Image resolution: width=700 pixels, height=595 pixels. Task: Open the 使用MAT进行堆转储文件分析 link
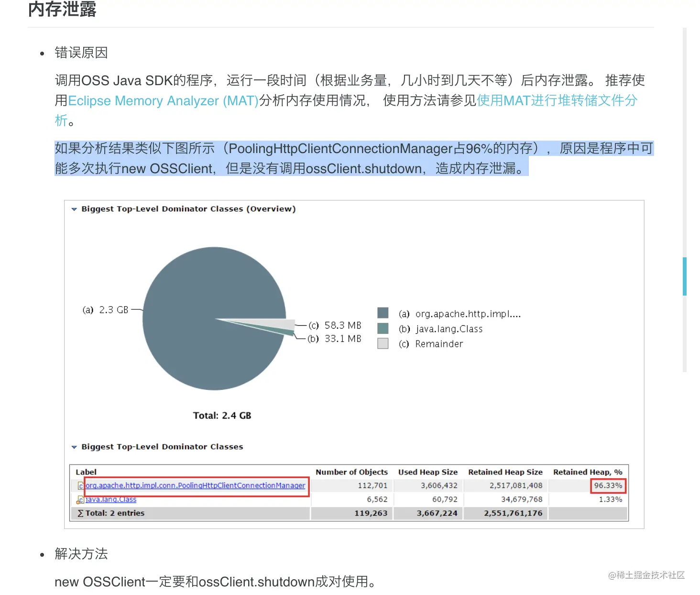(x=557, y=100)
